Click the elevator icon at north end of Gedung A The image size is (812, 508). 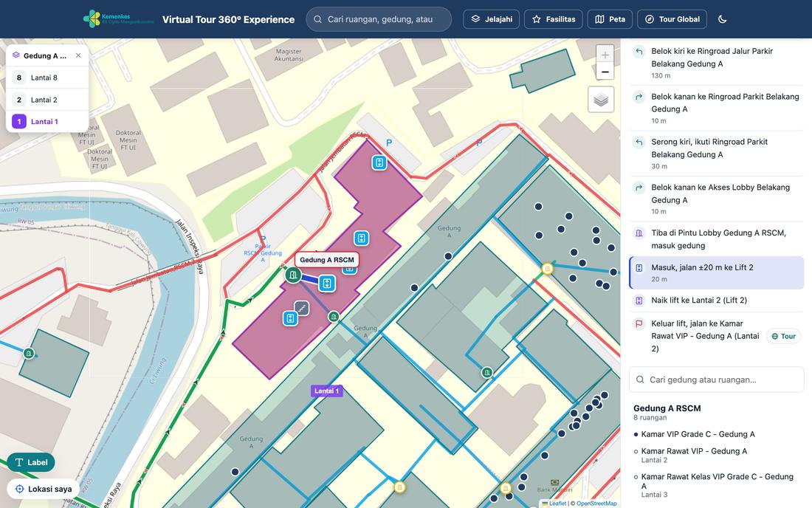[x=379, y=162]
